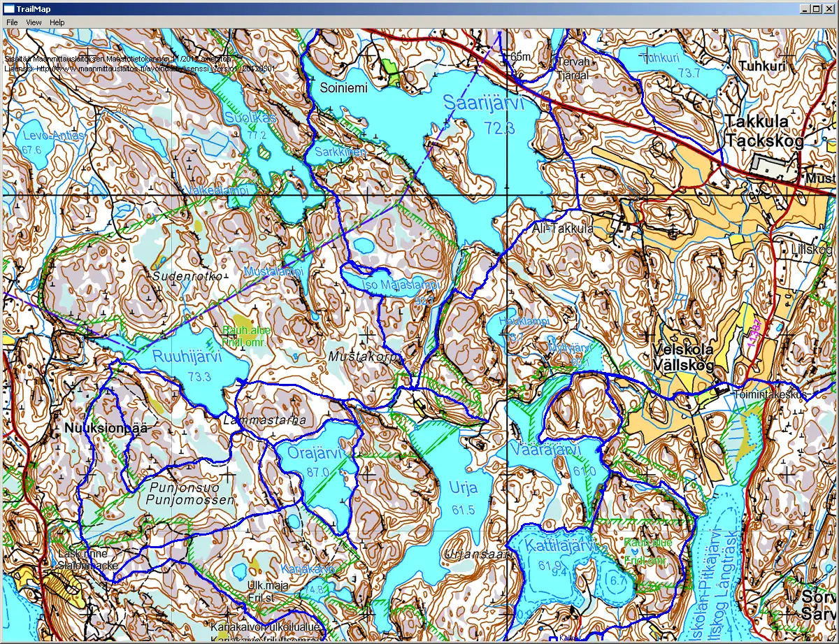
Task: Minimize the TrailMap window
Action: 806,8
